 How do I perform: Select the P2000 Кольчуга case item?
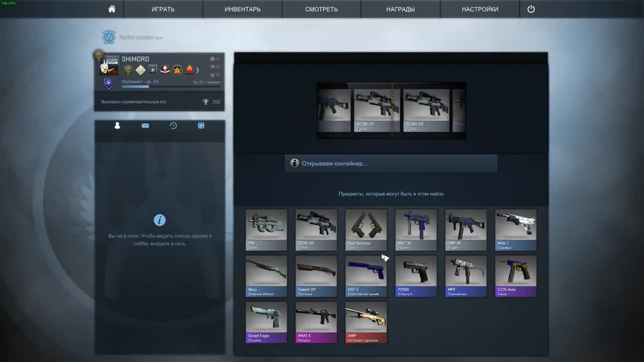(416, 277)
